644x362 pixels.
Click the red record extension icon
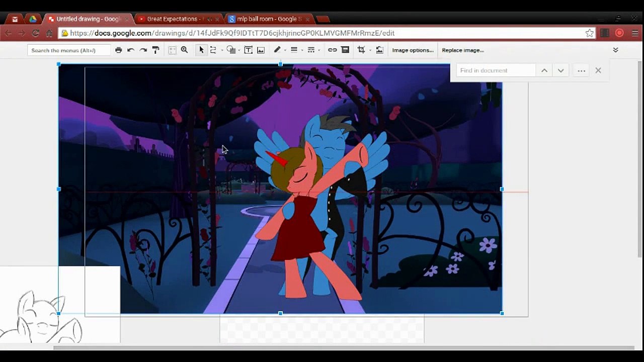620,33
